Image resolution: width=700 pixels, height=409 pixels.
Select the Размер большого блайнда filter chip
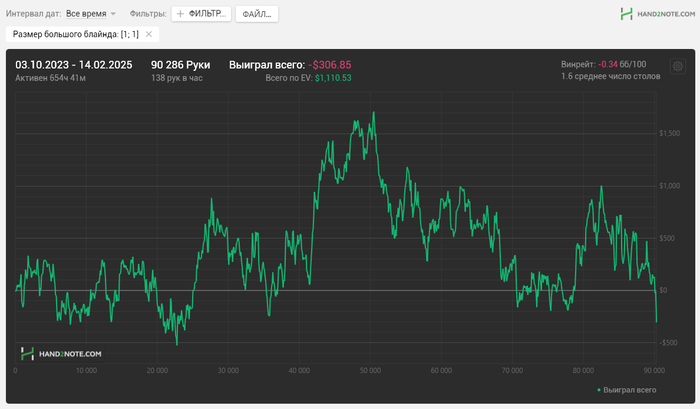76,34
